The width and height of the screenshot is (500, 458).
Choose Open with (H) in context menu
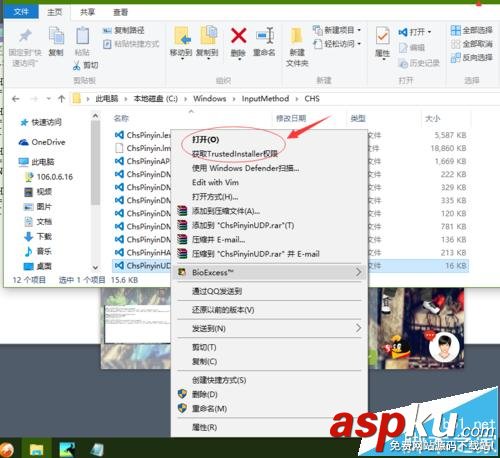click(x=215, y=197)
